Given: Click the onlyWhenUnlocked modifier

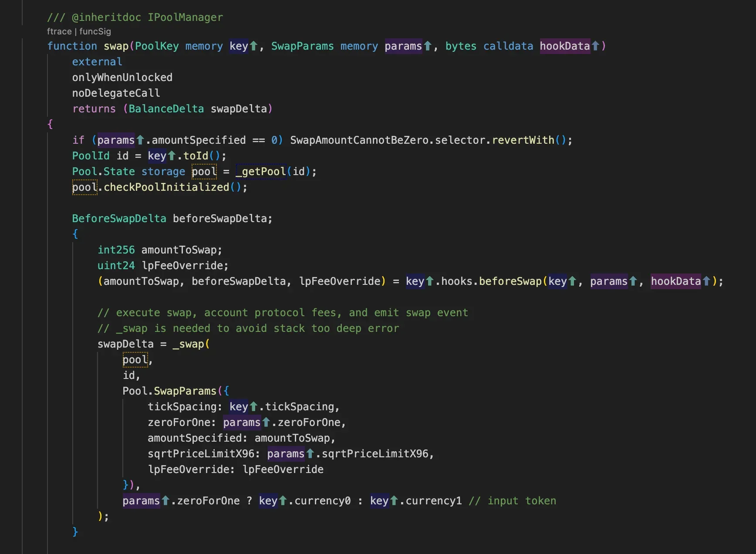Looking at the screenshot, I should click(x=122, y=78).
